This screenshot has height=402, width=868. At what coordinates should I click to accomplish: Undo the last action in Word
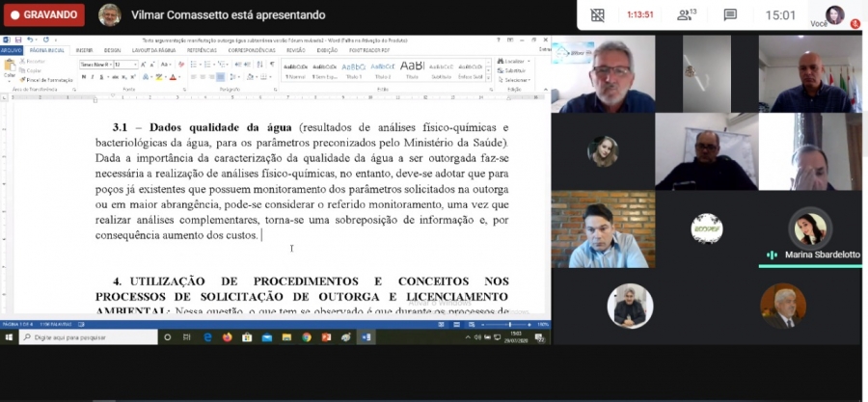coord(30,40)
